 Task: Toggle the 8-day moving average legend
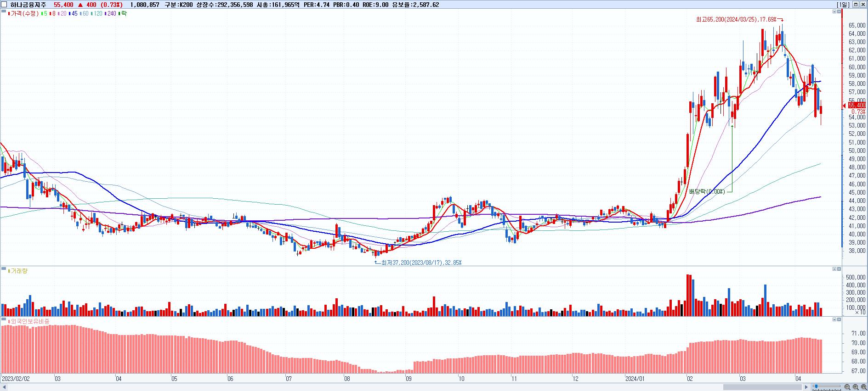point(52,13)
